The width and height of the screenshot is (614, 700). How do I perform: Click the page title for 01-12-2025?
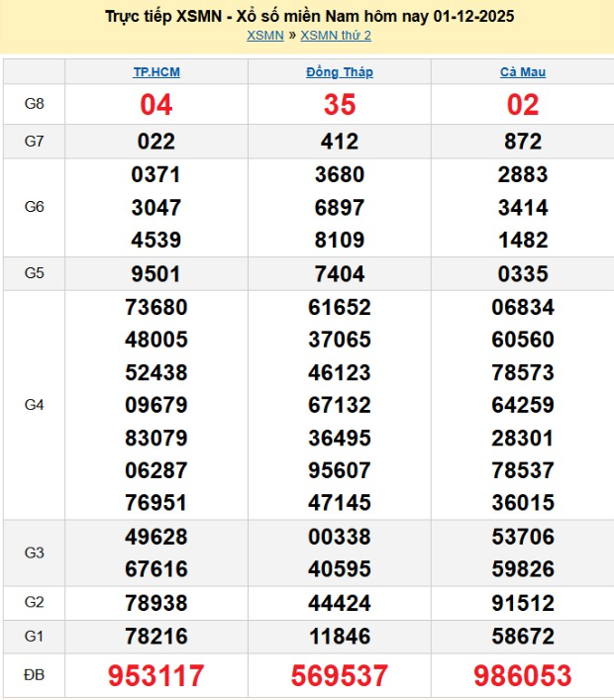tap(309, 17)
